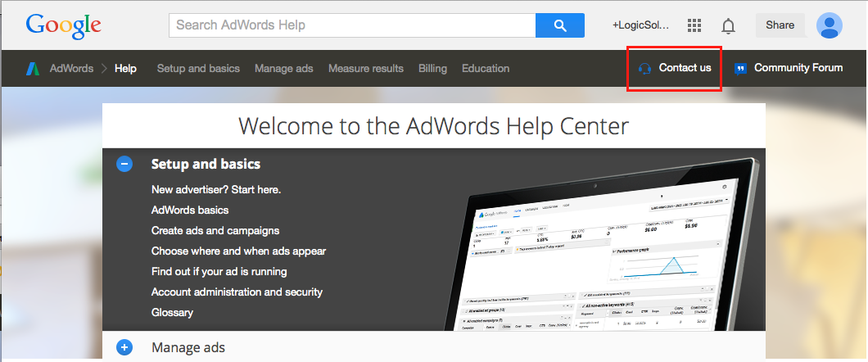
Task: Open the Manage ads nav menu
Action: click(284, 69)
